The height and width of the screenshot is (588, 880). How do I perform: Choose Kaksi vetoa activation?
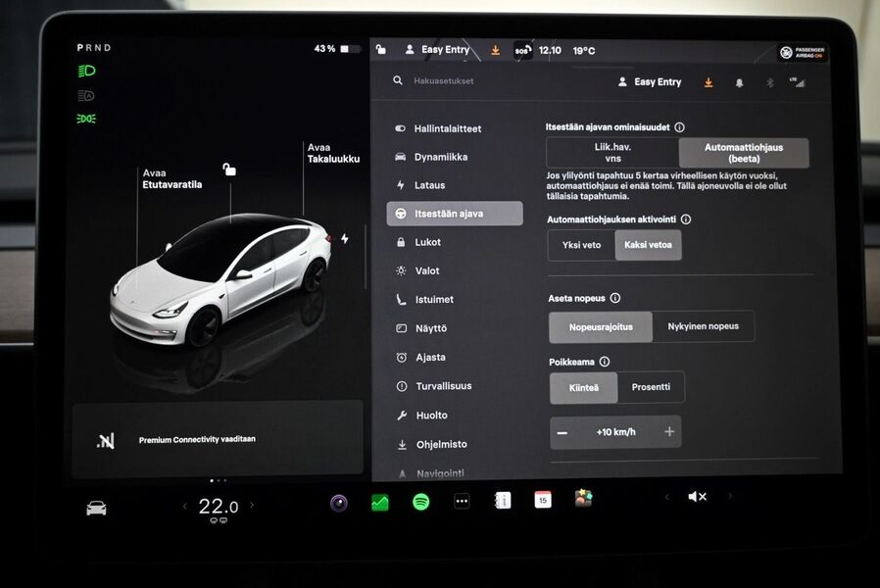click(x=648, y=245)
